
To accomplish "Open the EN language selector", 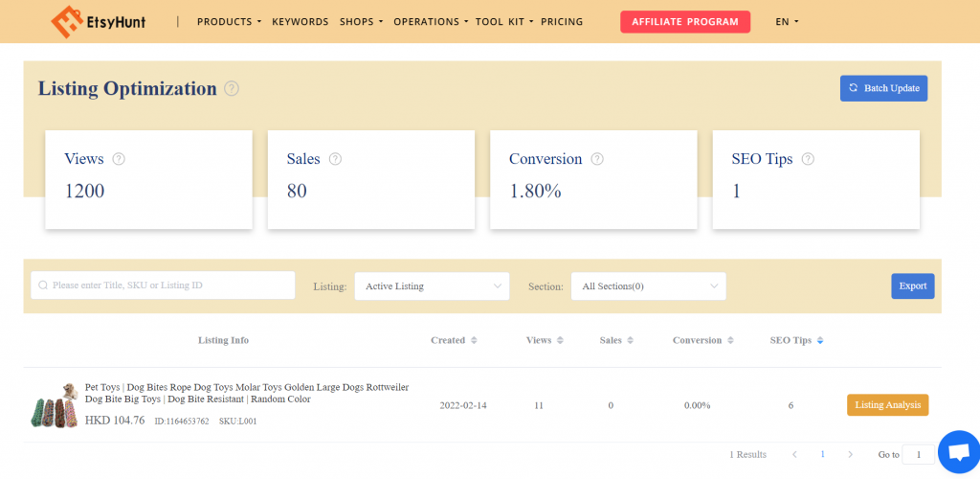I will [x=786, y=21].
